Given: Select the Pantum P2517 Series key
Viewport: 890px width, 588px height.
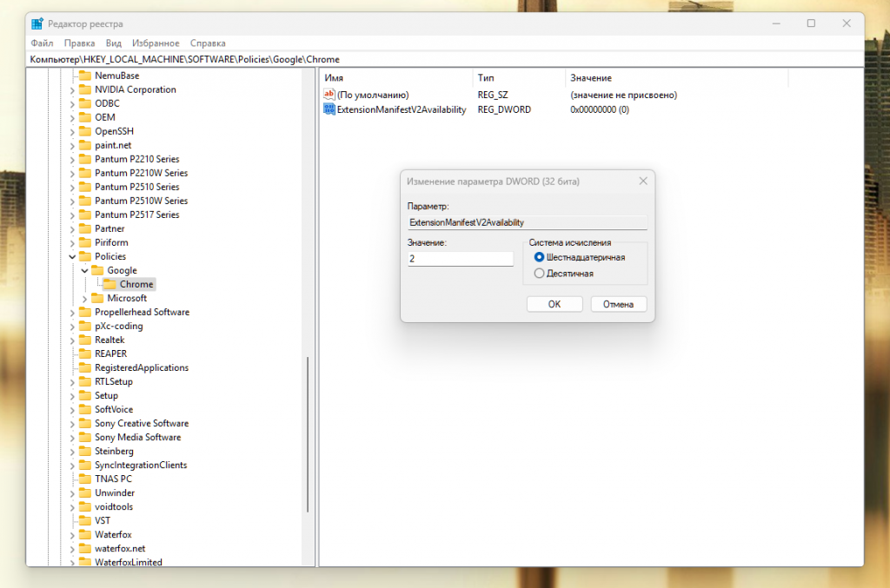Looking at the screenshot, I should (136, 215).
